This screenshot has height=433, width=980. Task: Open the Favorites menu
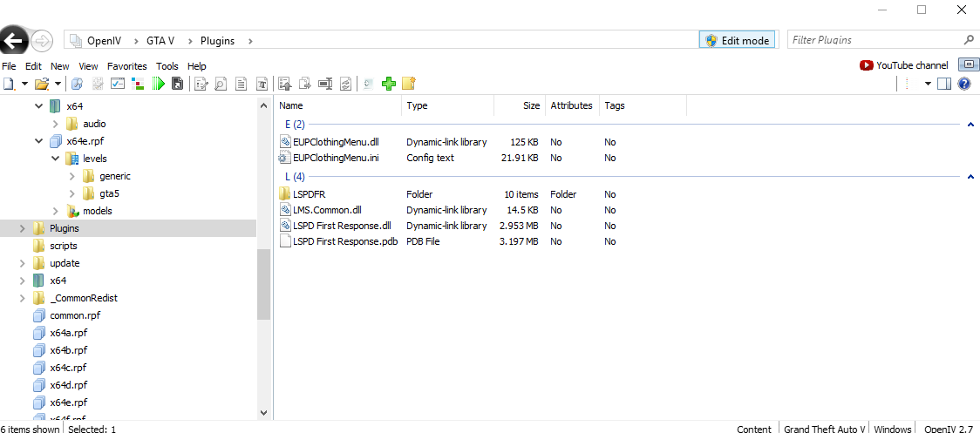(127, 65)
